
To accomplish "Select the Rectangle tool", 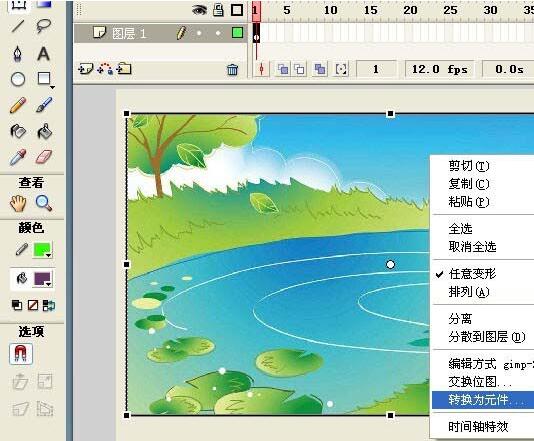I will coord(44,78).
